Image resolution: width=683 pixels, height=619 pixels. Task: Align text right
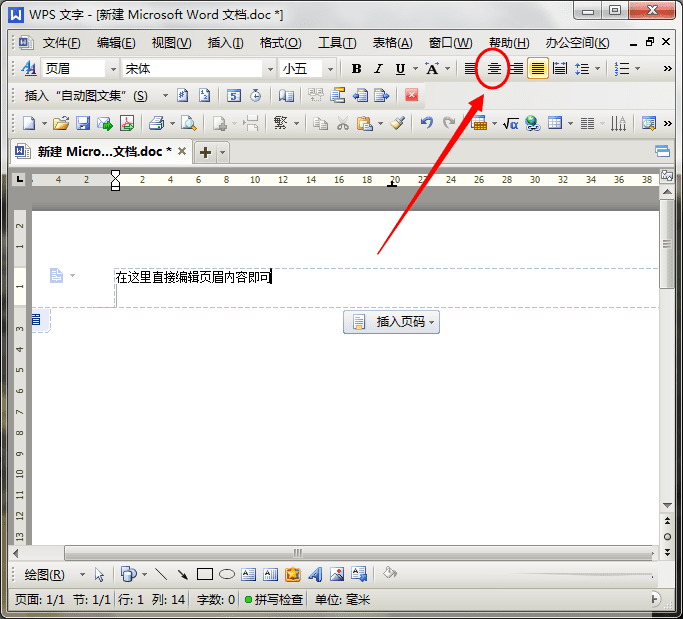[516, 69]
